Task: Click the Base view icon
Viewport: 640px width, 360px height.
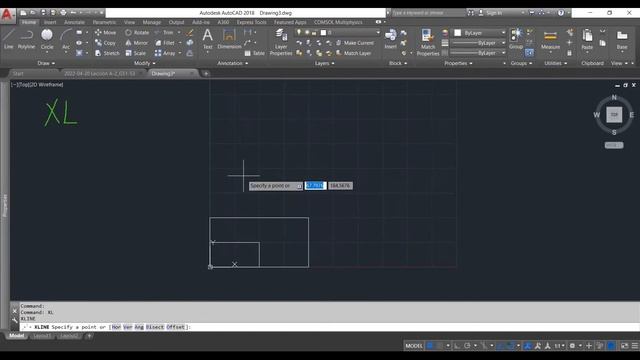Action: tap(622, 40)
